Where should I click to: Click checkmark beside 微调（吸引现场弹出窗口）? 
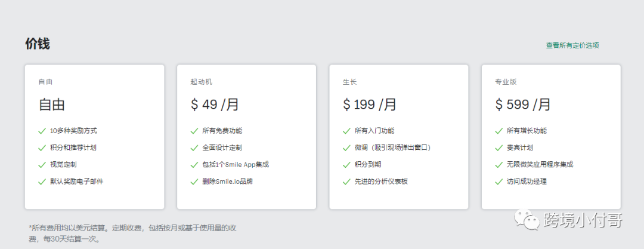pos(346,147)
